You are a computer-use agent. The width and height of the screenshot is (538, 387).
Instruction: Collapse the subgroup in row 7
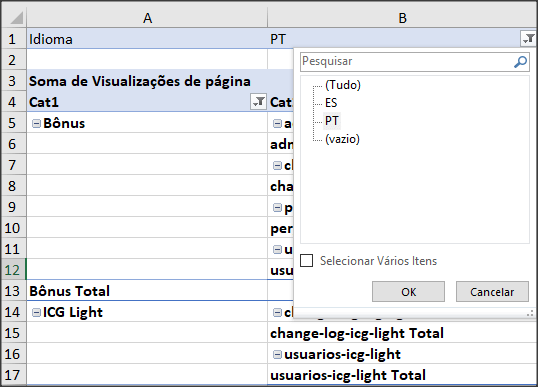277,166
